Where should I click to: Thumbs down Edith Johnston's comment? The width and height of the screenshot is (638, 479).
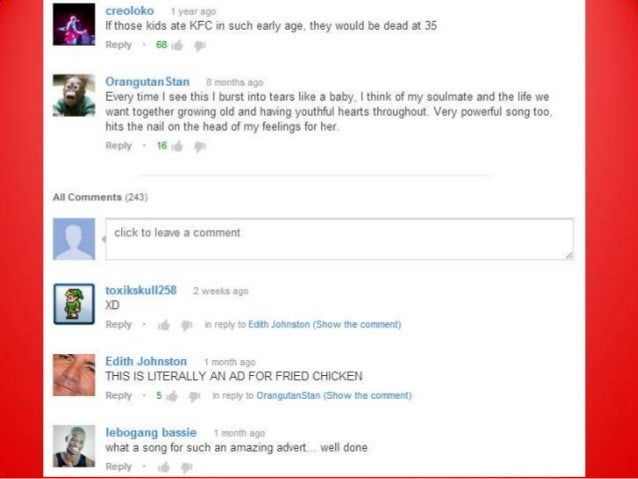194,396
